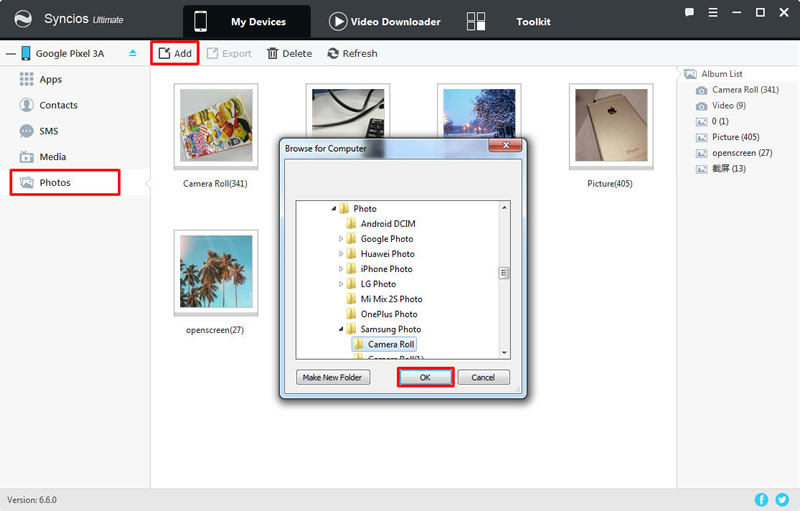Click the Refresh toolbar button
Screen dimensions: 800x511
353,53
